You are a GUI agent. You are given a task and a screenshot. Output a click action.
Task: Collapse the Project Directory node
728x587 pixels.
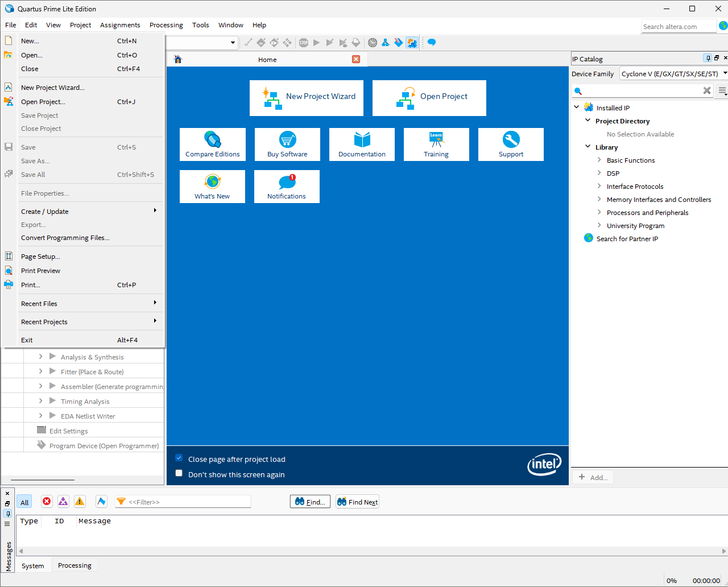(x=588, y=120)
